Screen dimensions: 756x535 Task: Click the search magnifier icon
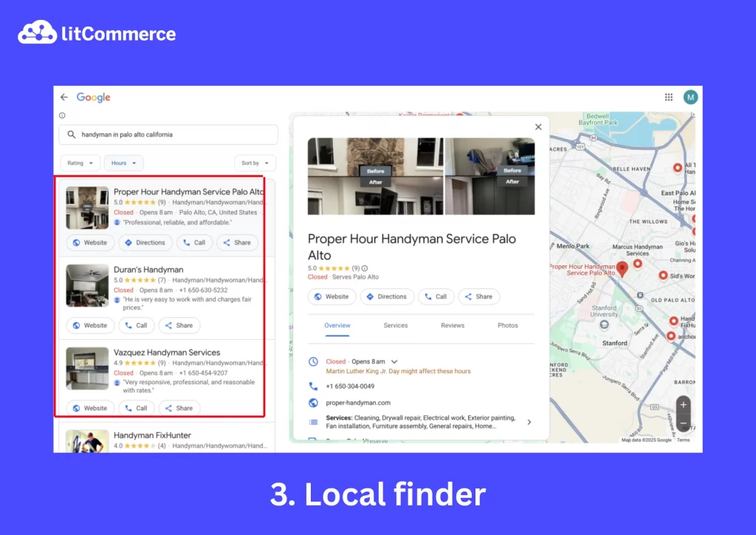72,134
